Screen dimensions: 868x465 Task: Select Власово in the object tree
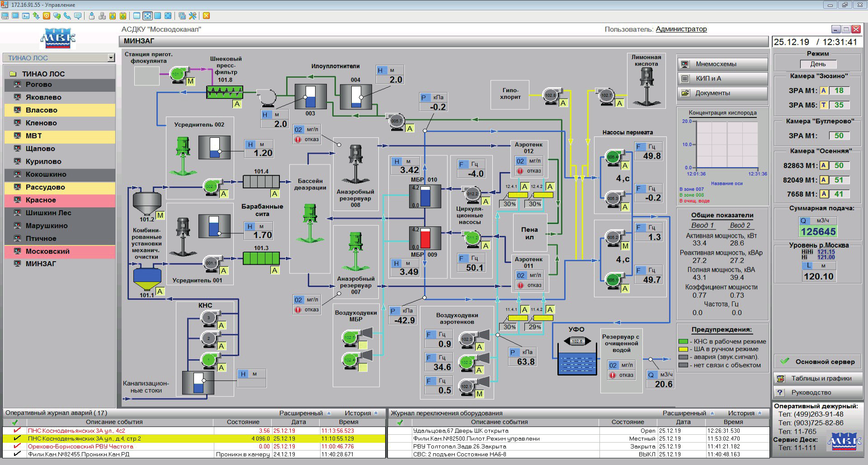[60, 110]
